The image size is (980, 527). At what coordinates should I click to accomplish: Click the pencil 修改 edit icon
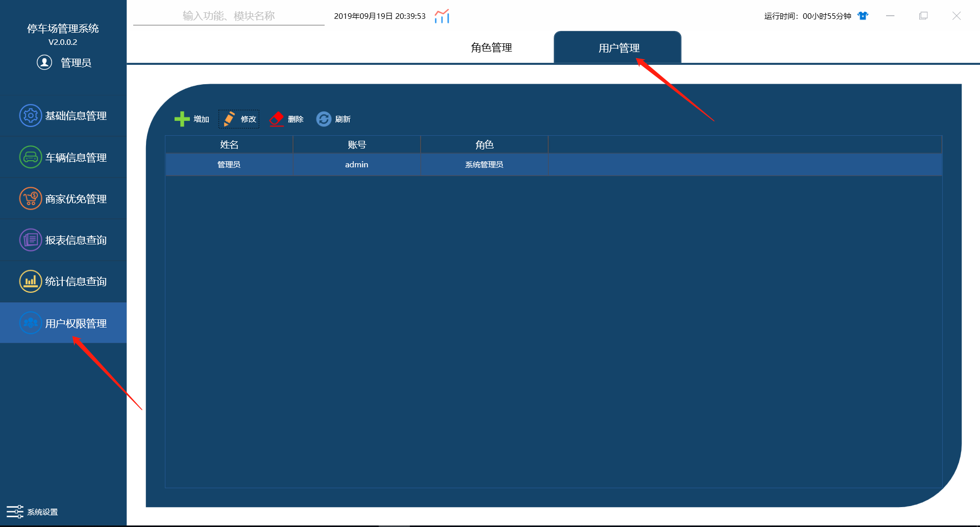click(229, 119)
